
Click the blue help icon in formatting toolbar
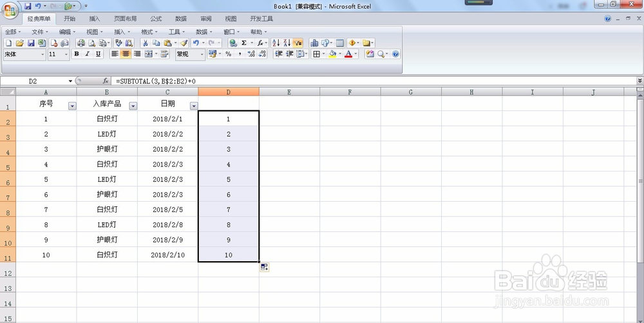(395, 54)
